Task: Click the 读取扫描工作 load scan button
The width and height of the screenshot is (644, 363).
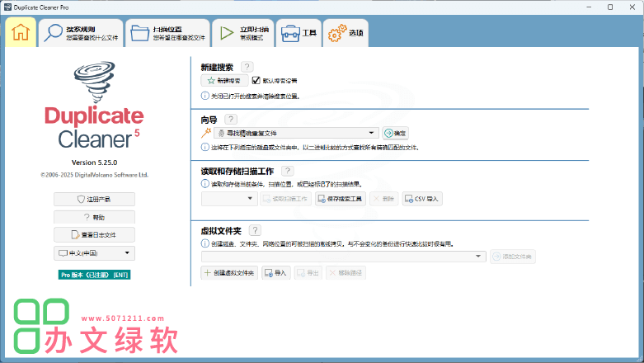Action: pos(285,199)
